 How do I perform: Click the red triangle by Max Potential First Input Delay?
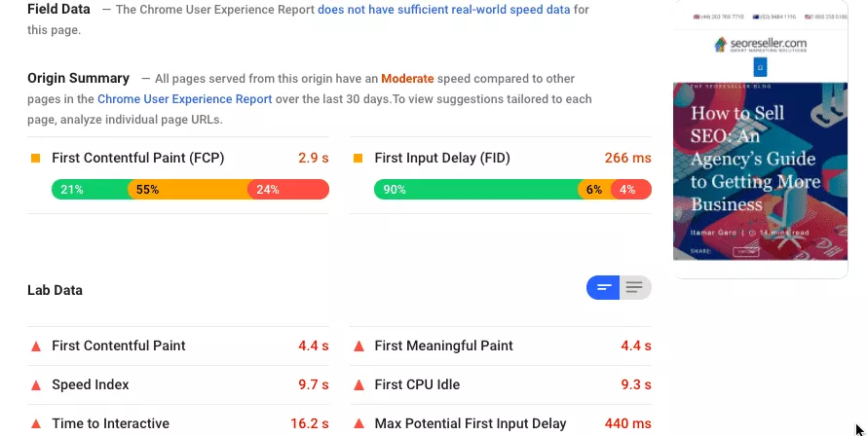point(359,423)
